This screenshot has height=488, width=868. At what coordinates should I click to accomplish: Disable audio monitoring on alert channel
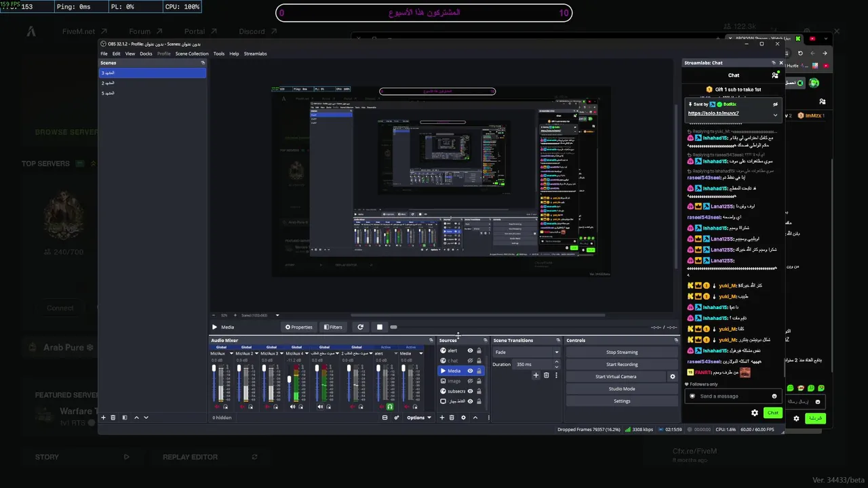pyautogui.click(x=390, y=407)
